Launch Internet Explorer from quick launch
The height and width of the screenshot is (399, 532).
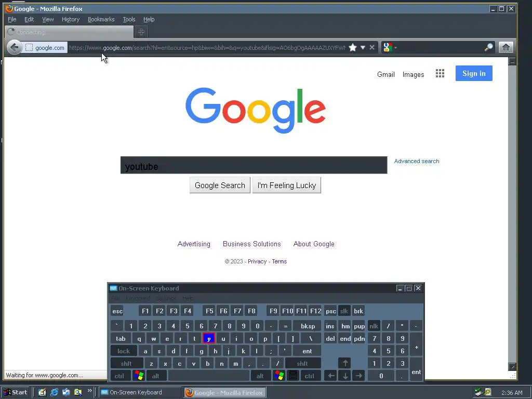coord(54,392)
